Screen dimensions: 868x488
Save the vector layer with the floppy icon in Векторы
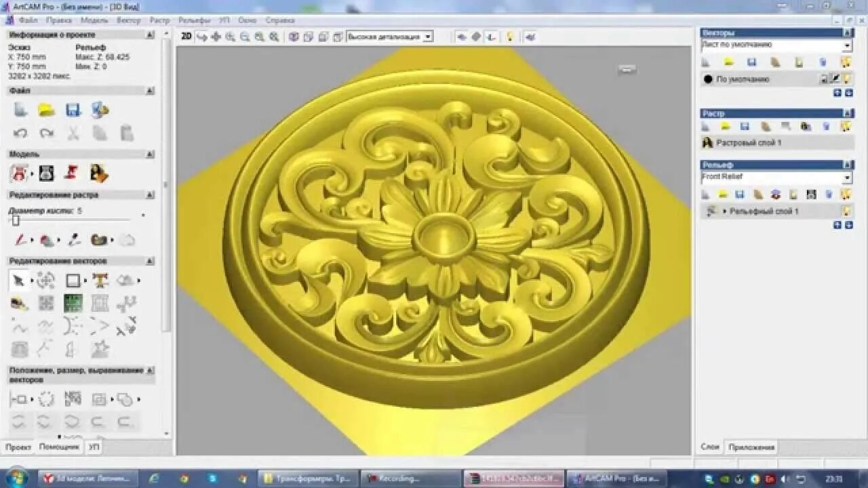751,62
